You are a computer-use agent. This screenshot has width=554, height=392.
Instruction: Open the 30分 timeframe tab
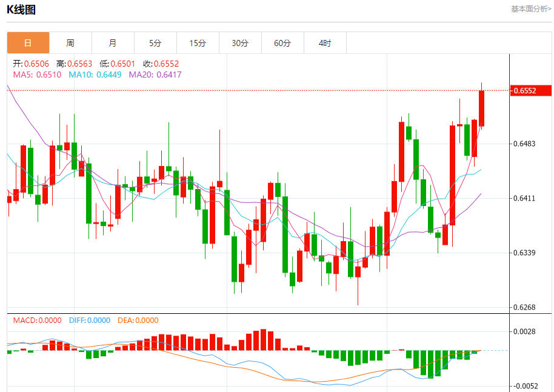pyautogui.click(x=240, y=43)
